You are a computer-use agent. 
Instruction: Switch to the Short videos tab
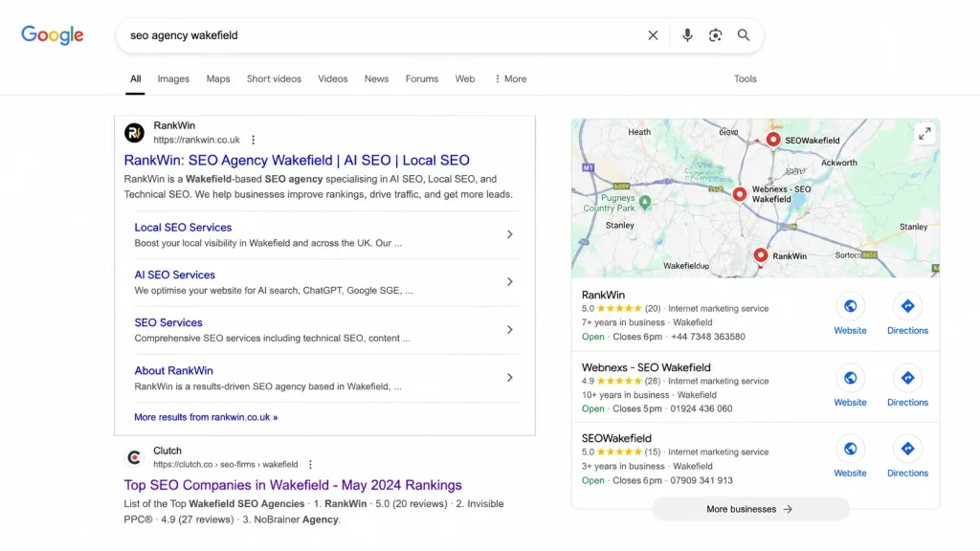point(274,78)
